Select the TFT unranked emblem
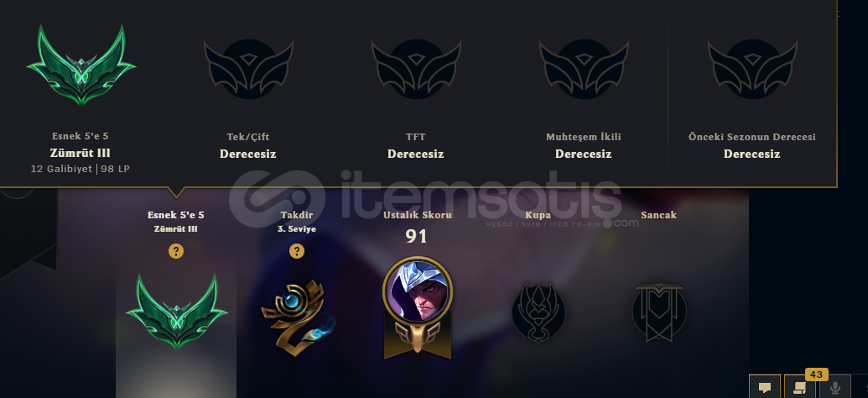The height and width of the screenshot is (398, 868). click(x=416, y=69)
